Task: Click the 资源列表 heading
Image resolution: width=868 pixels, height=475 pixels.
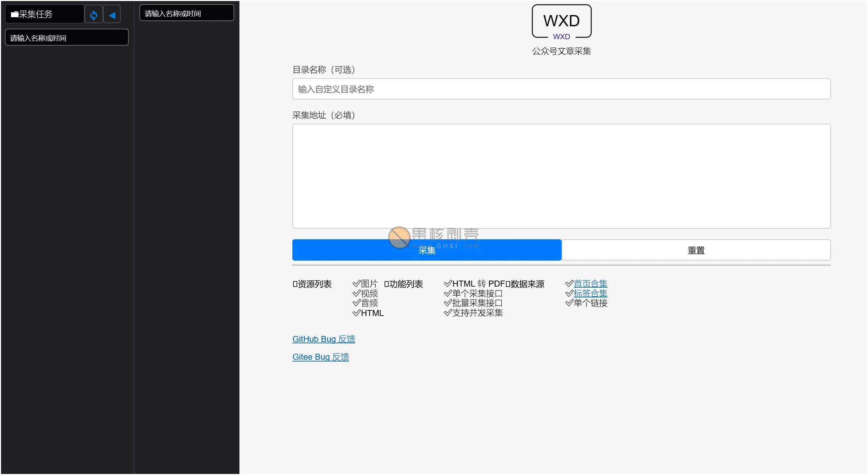Action: pyautogui.click(x=312, y=284)
